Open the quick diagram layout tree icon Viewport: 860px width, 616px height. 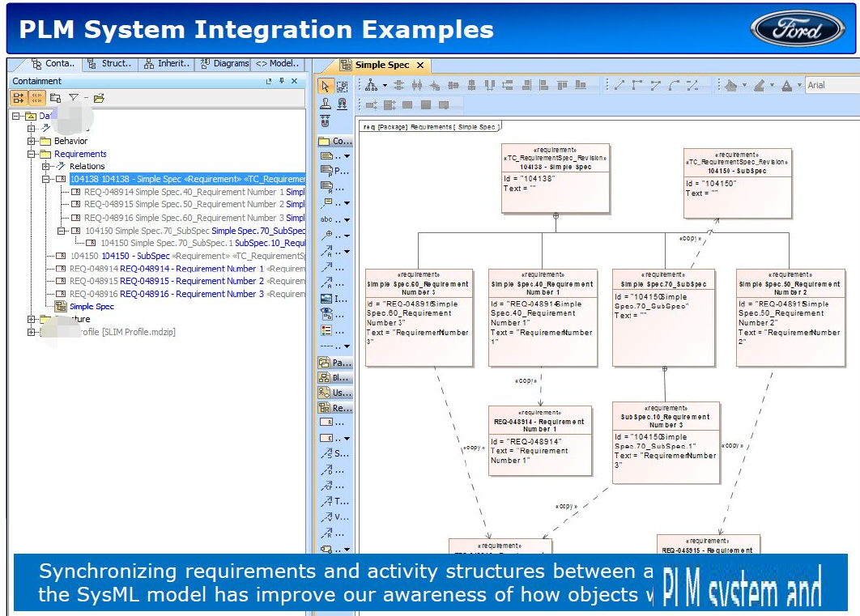[x=372, y=85]
